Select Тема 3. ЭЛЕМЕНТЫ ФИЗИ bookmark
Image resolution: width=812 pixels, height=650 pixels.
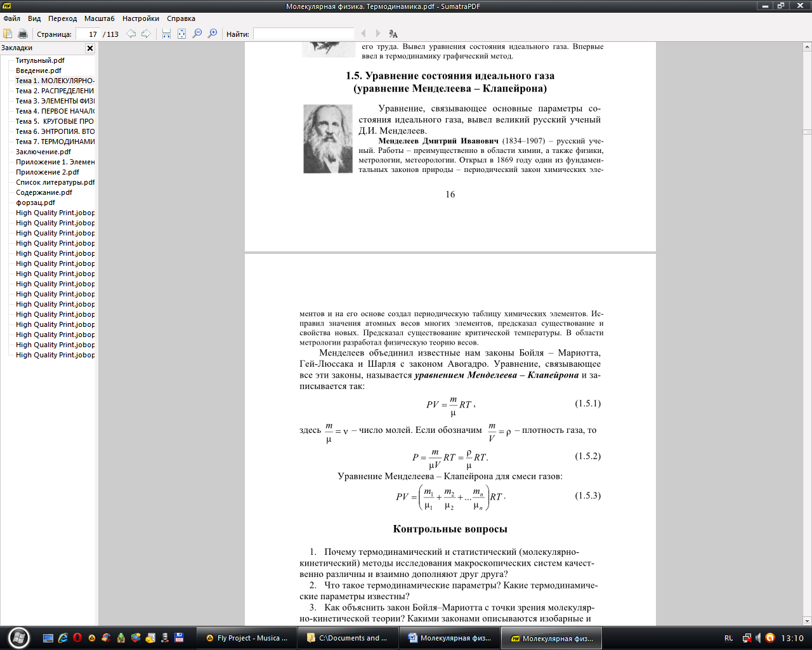coord(55,101)
